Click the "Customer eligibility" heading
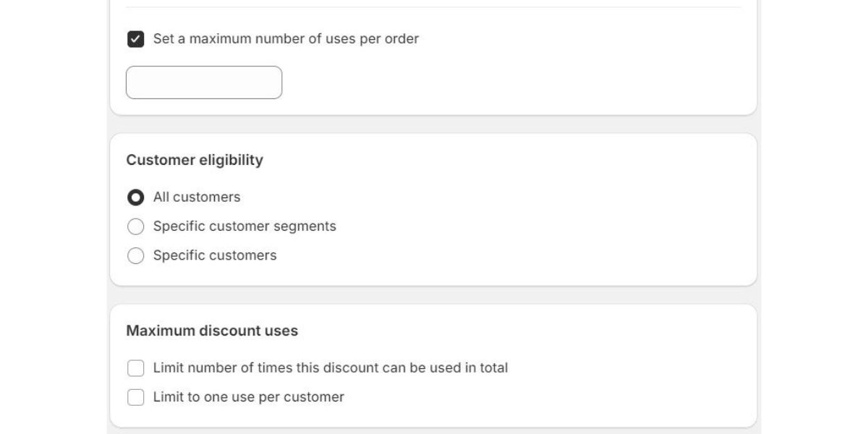868x434 pixels. coord(195,160)
